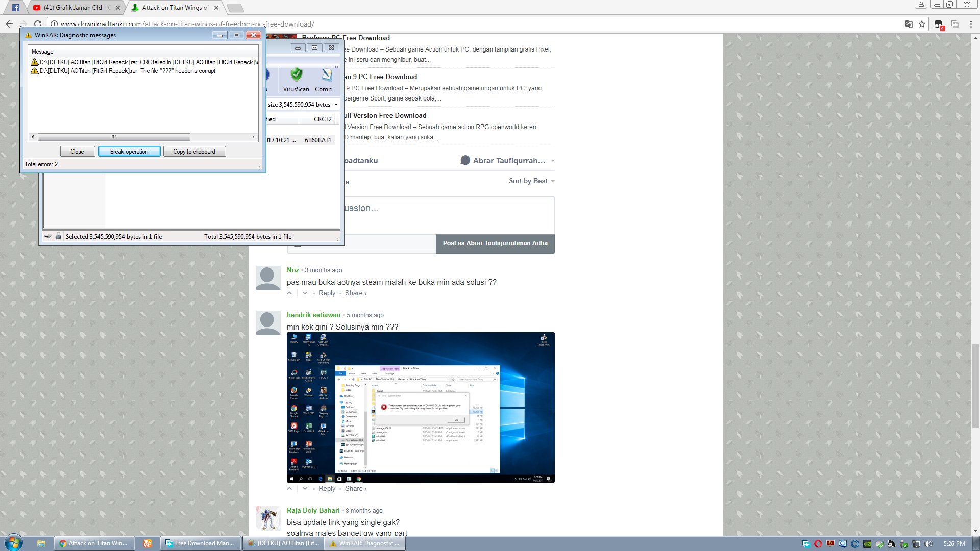Click the browser back arrow

pyautogui.click(x=9, y=24)
